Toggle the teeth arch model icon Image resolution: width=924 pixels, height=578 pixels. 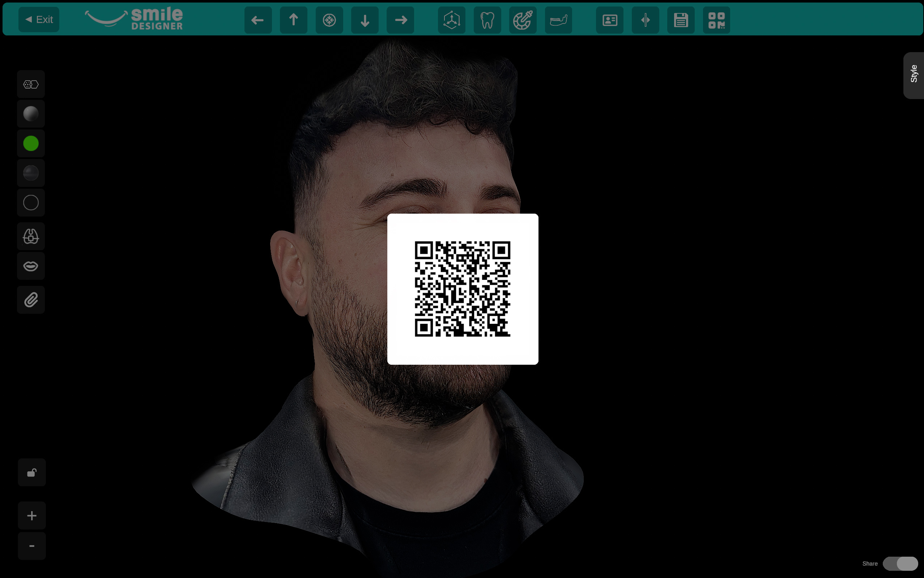click(31, 236)
